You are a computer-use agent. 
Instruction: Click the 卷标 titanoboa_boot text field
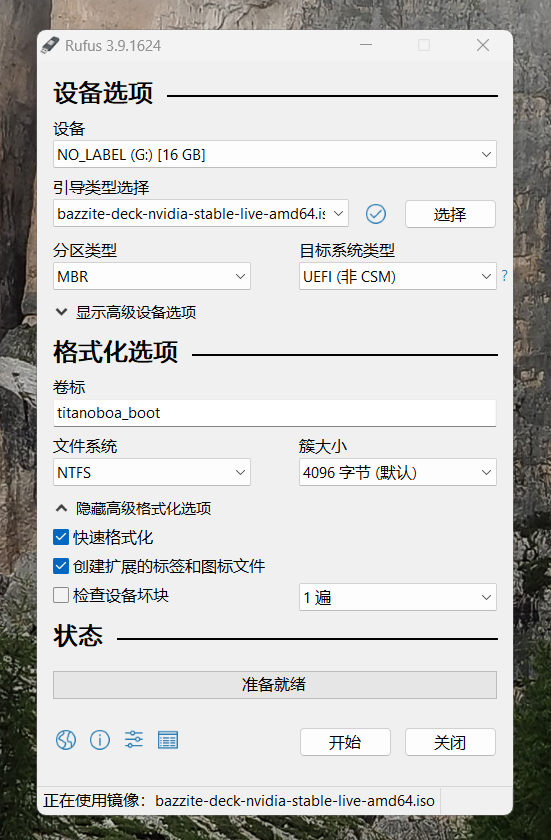275,413
